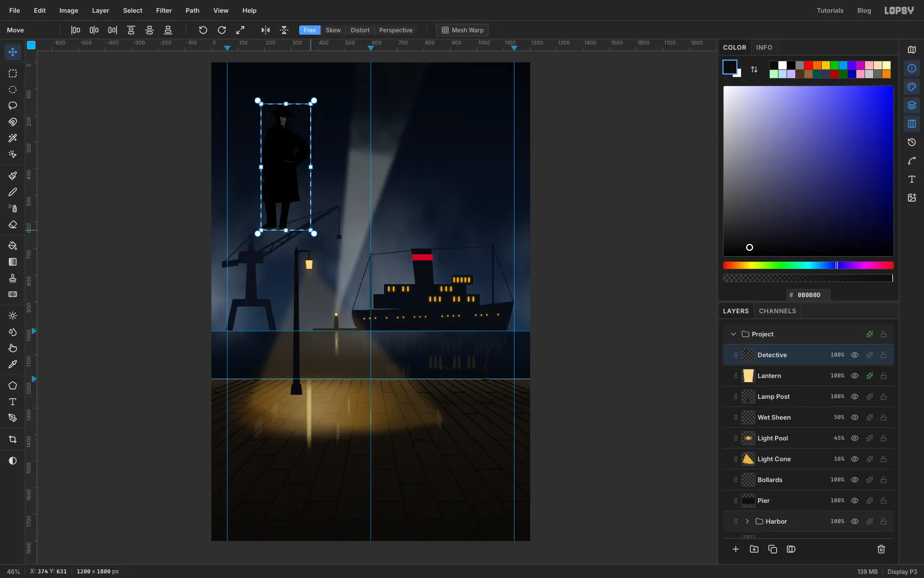Select the rectangular marquee tool

[13, 73]
